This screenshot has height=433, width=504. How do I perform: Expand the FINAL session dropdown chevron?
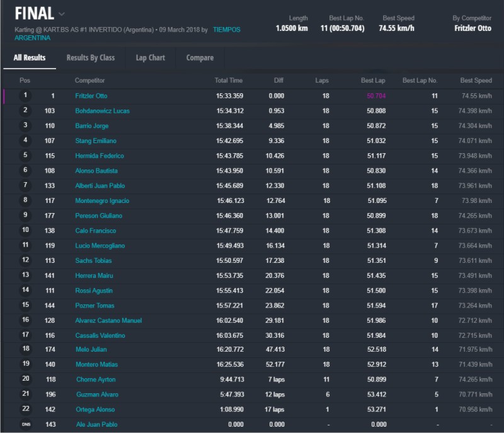[x=61, y=14]
